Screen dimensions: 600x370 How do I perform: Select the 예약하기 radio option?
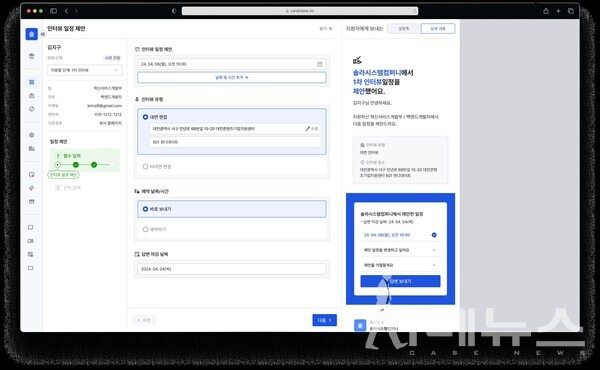pos(145,229)
